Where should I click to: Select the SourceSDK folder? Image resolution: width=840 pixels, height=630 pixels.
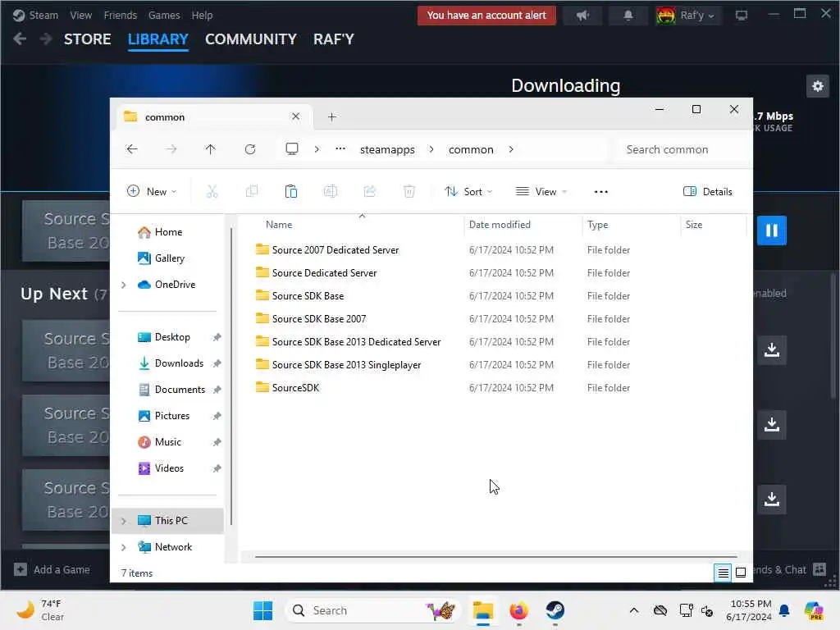295,387
